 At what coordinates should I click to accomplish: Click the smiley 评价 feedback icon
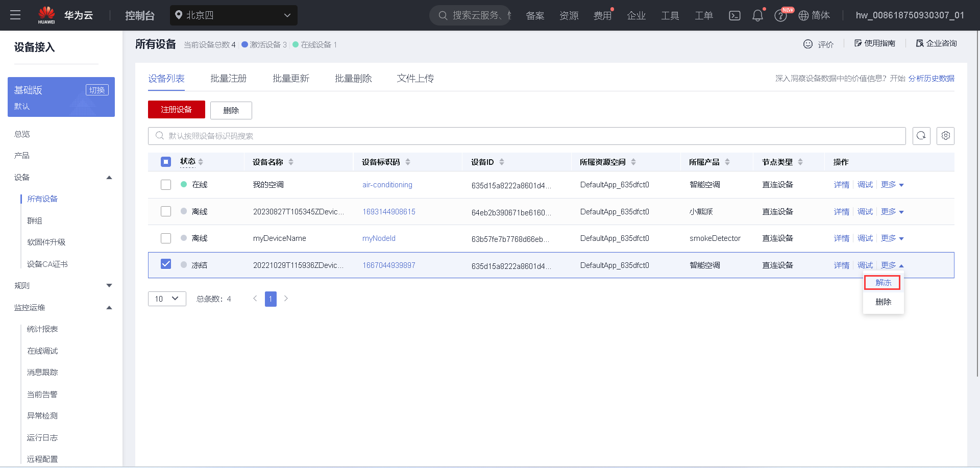coord(808,44)
